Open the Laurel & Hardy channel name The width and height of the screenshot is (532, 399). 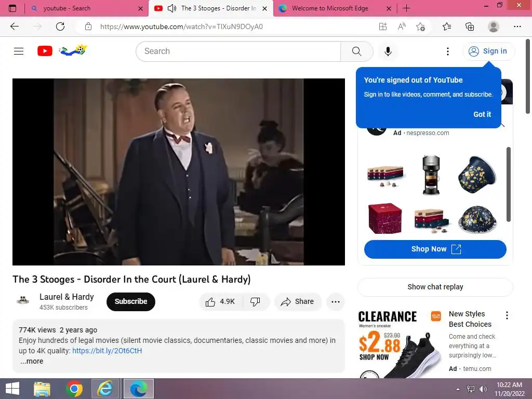66,297
